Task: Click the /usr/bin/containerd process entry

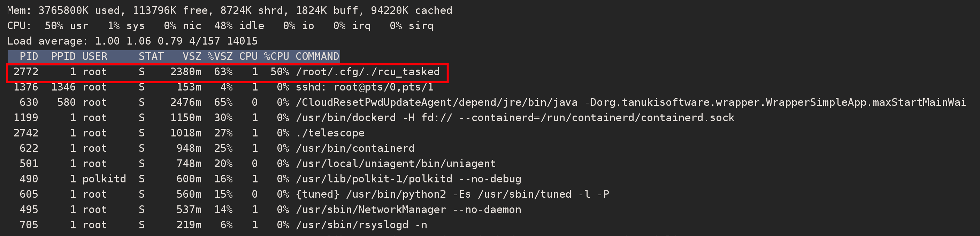Action: 355,148
